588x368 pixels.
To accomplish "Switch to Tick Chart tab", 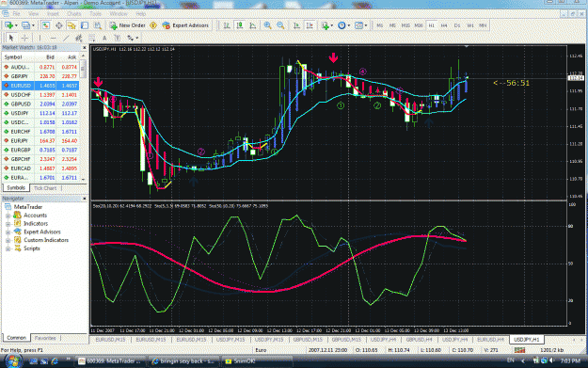I will click(45, 188).
